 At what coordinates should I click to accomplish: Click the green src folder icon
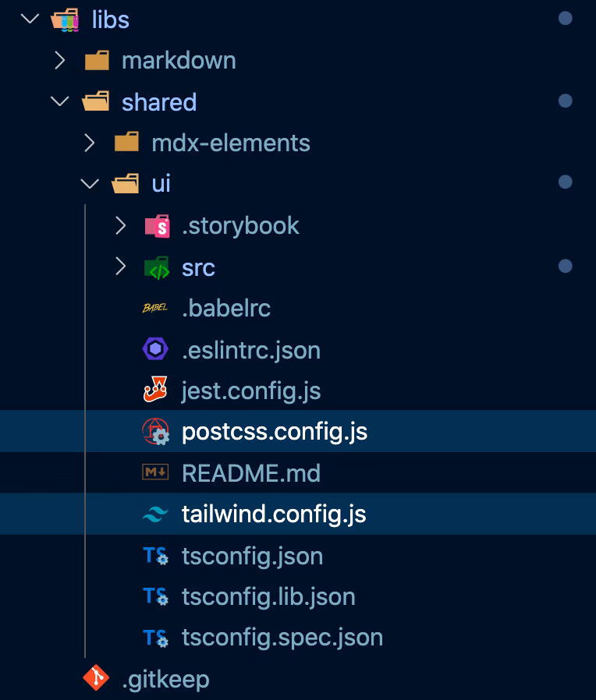pos(157,267)
